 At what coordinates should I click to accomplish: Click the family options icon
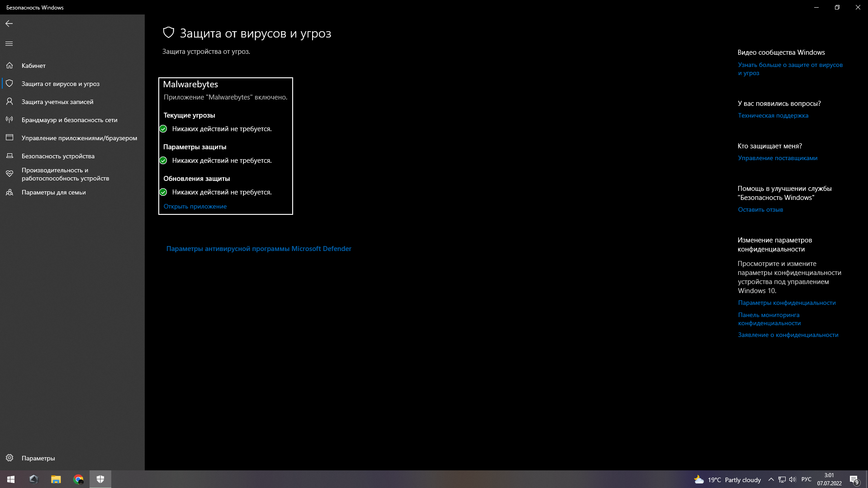point(9,192)
